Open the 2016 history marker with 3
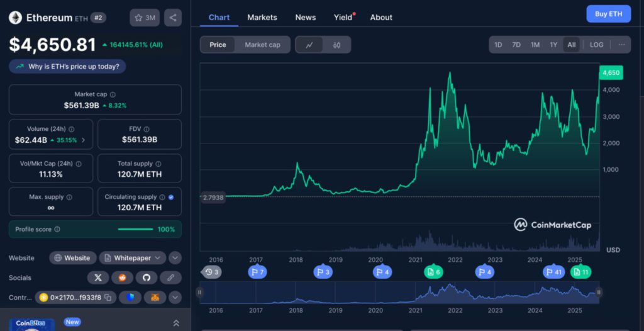 pos(211,272)
